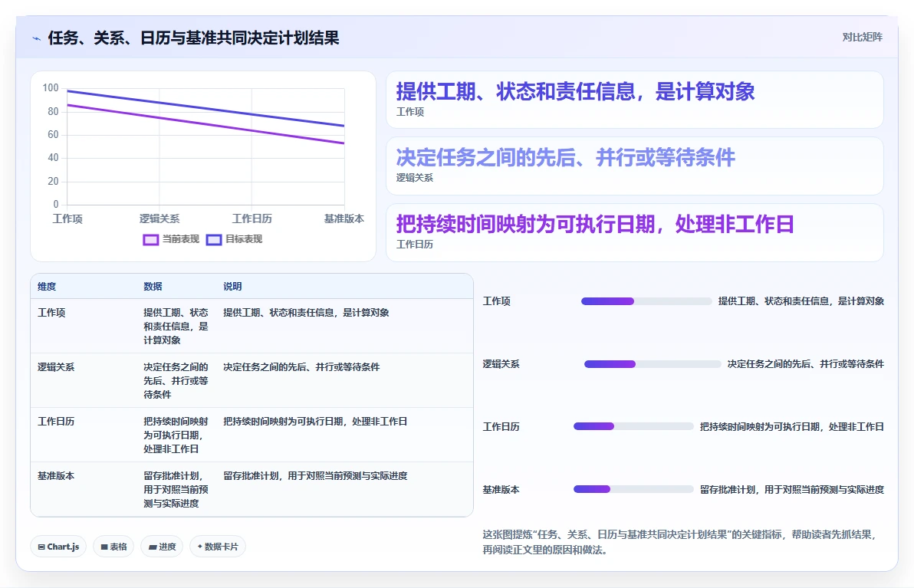Click the purple 当前表现 line in the chart

(x=205, y=124)
